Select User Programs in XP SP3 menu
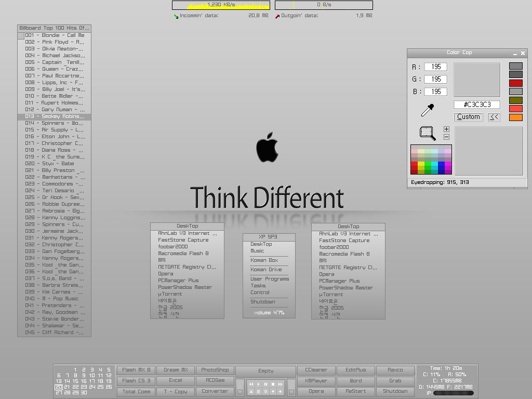532x399 pixels. pyautogui.click(x=269, y=279)
